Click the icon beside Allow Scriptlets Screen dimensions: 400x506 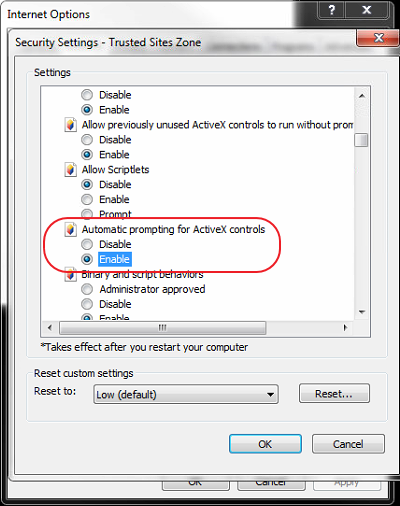70,170
